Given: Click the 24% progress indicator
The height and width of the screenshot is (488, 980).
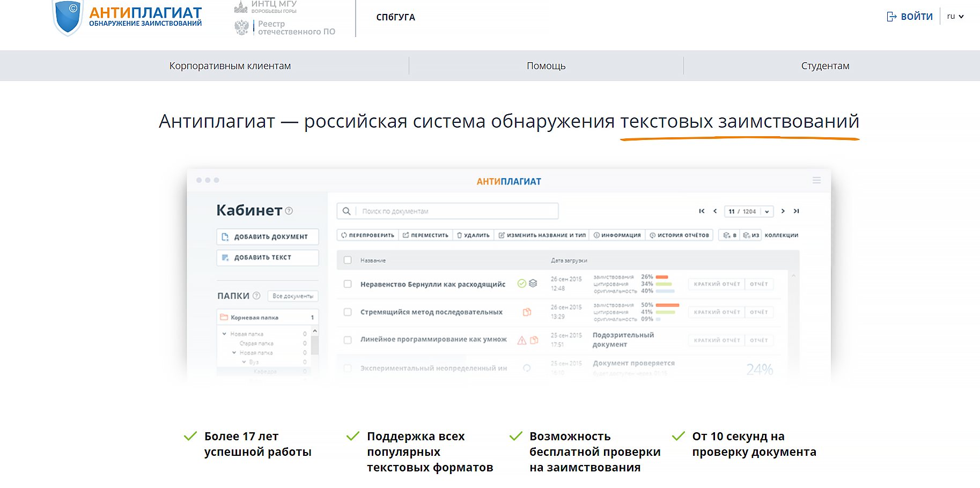Looking at the screenshot, I should (x=760, y=369).
